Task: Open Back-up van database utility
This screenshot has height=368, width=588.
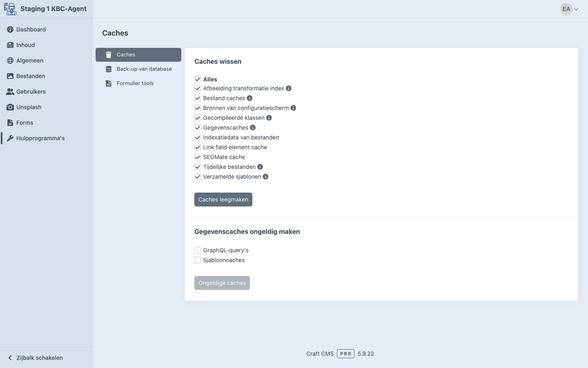Action: tap(138, 69)
